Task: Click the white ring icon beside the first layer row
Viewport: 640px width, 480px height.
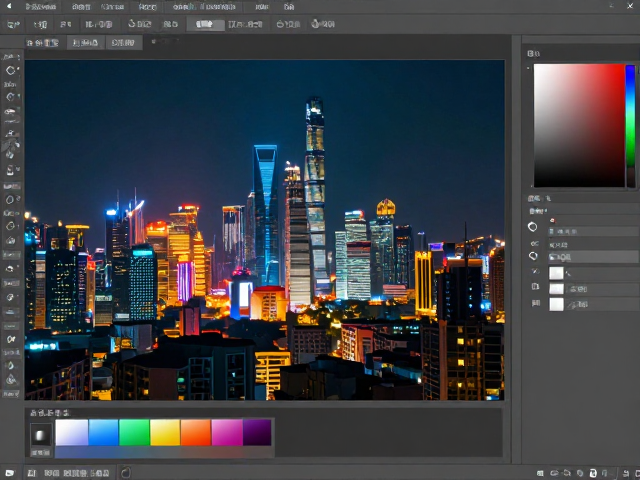Action: [532, 227]
